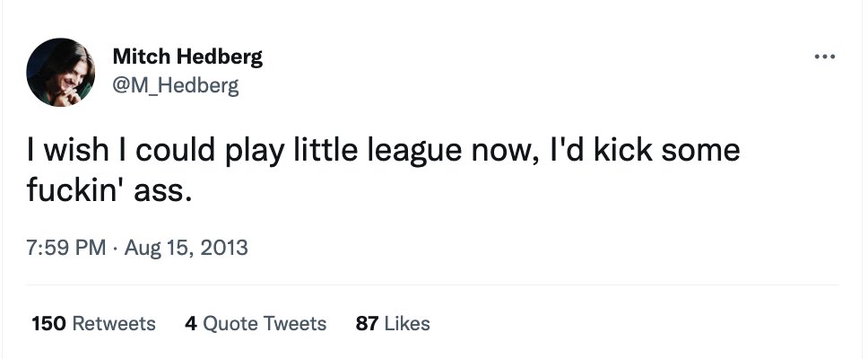Open Mitch Hedberg's round profile avatar

[x=60, y=72]
